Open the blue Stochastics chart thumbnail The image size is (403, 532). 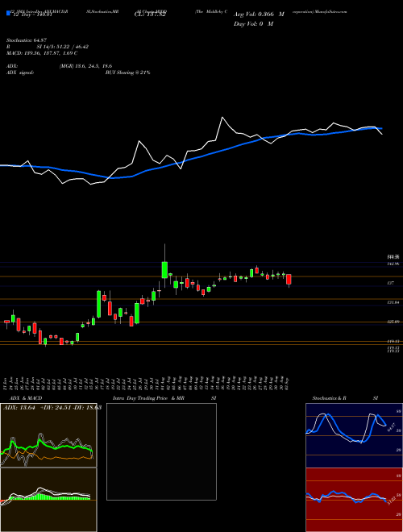354,435
